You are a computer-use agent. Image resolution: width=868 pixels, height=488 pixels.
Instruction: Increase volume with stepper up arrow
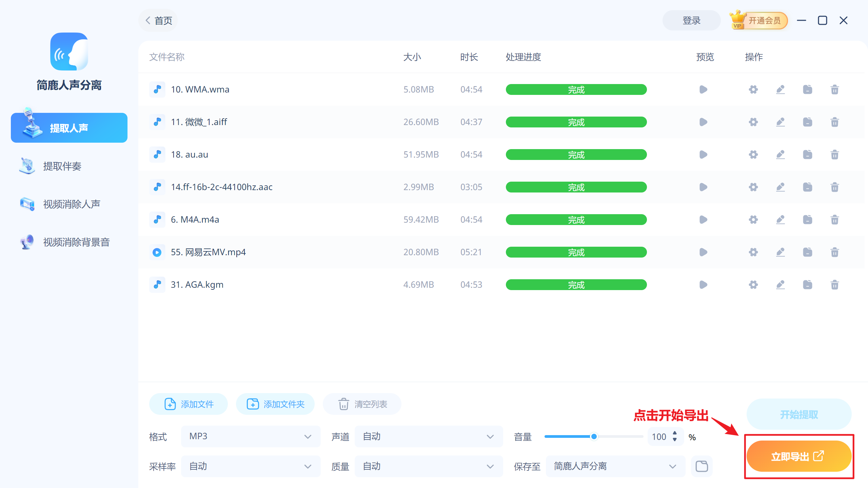[675, 433]
